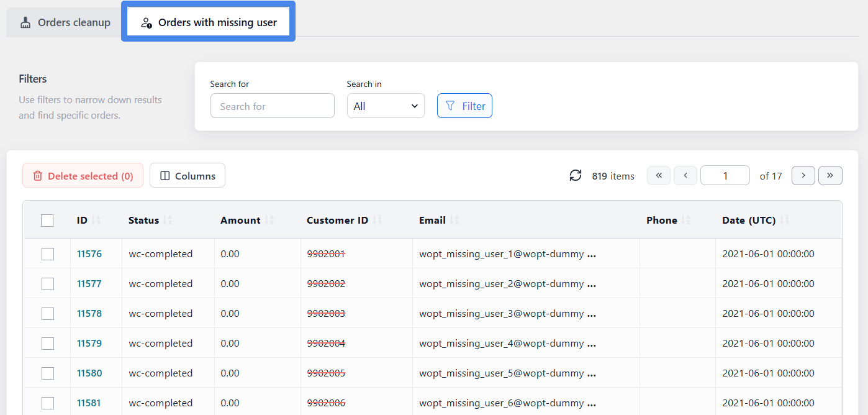This screenshot has height=415, width=868.
Task: Select the Orders with missing user tab
Action: [x=208, y=22]
